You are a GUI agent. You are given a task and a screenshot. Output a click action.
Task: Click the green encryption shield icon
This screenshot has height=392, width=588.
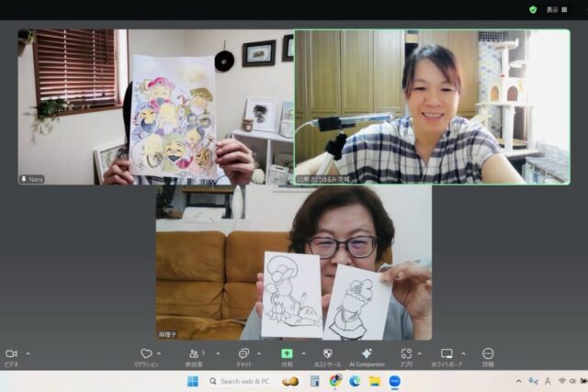point(533,9)
